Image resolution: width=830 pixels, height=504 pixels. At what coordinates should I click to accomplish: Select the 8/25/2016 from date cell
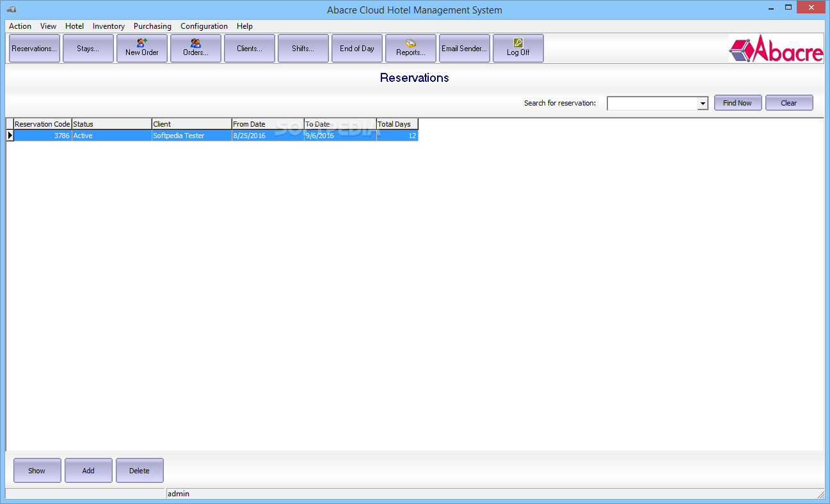tap(267, 136)
